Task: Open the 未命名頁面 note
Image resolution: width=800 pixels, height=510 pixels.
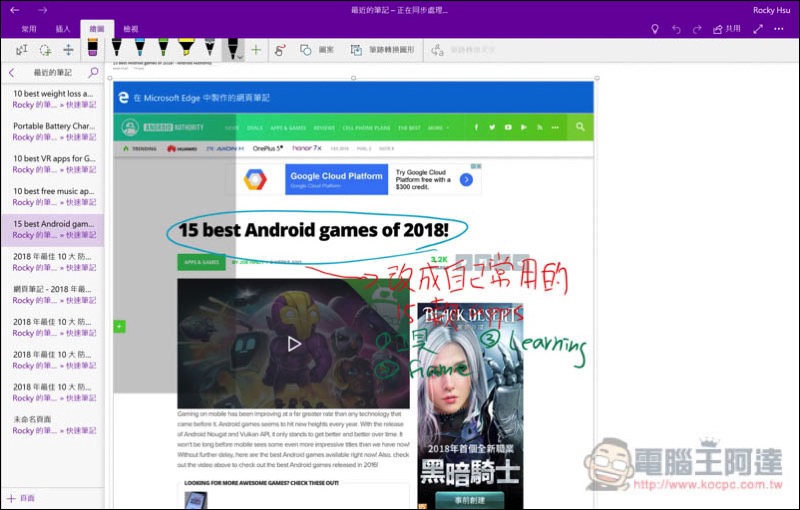Action: (x=53, y=425)
